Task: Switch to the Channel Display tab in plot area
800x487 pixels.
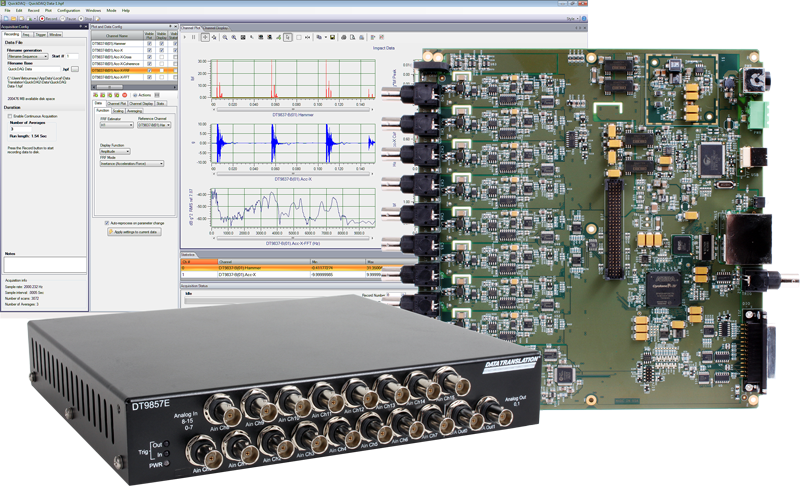Action: pos(216,28)
